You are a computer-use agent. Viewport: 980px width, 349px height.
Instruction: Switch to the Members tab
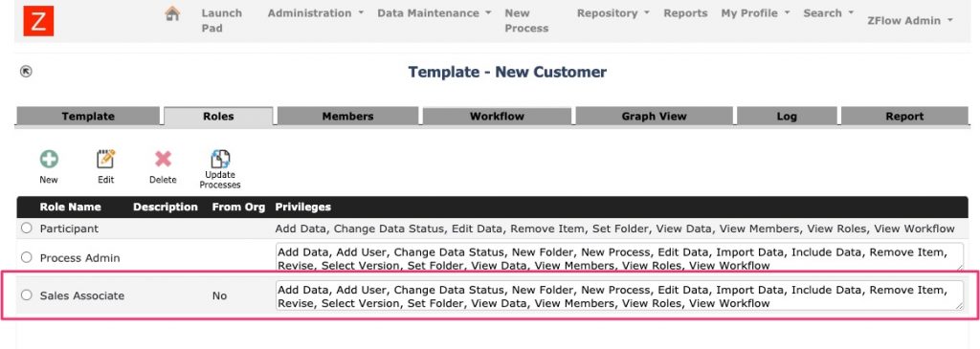(347, 116)
